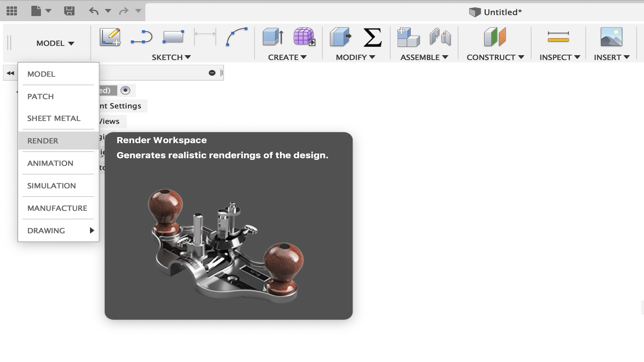Viewport: 644px width, 362px height.
Task: Choose SHEET METAL workspace from menu
Action: 54,118
